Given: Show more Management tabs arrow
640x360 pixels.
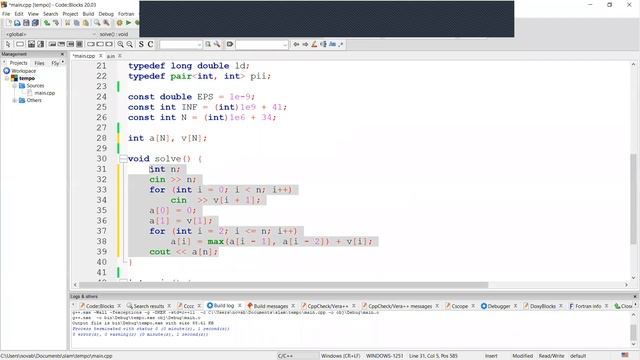Looking at the screenshot, I should tap(62, 62).
